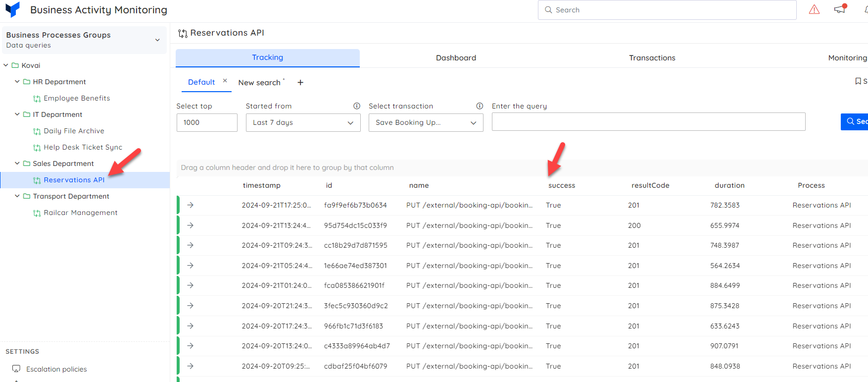Switch to the Monitoring tab
This screenshot has height=382, width=868.
[x=847, y=58]
